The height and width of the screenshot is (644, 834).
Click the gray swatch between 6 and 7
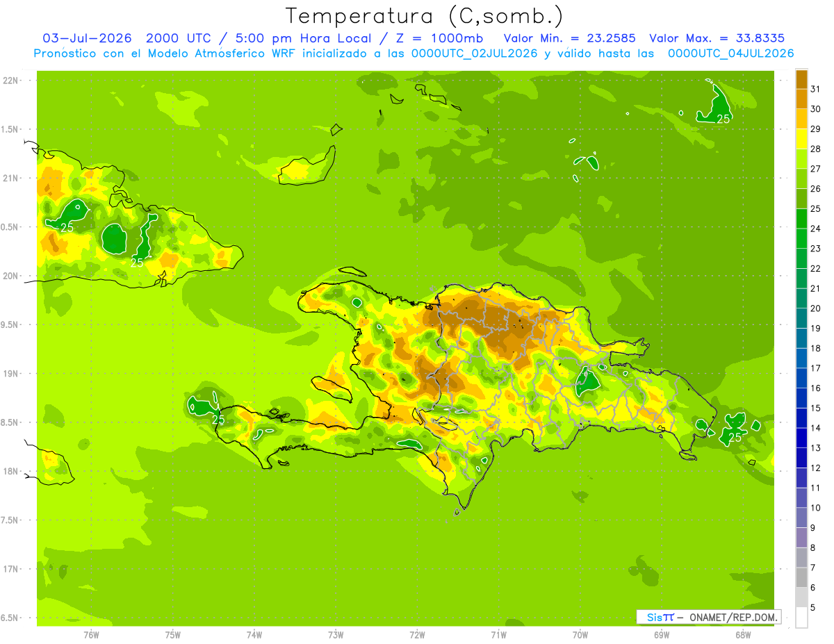click(801, 577)
